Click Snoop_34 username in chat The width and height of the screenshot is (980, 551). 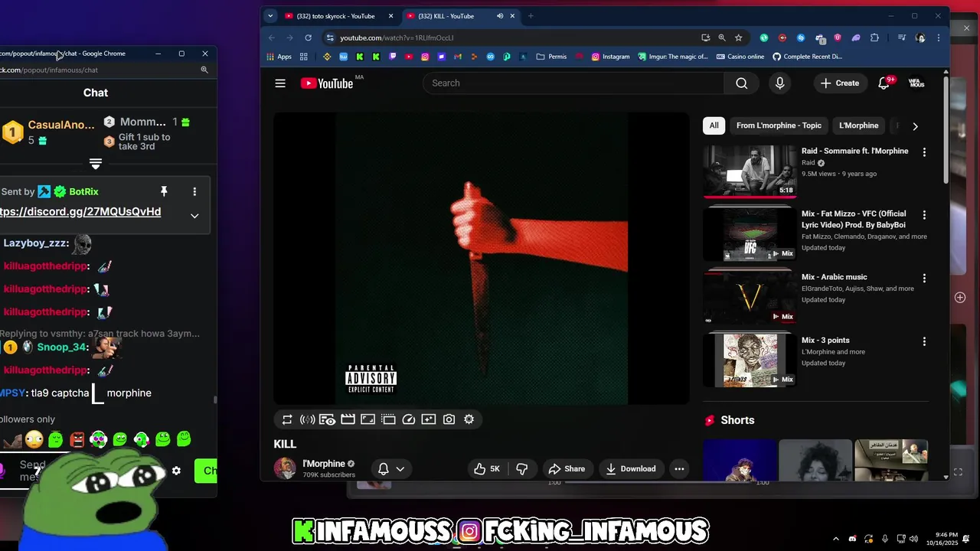[63, 347]
